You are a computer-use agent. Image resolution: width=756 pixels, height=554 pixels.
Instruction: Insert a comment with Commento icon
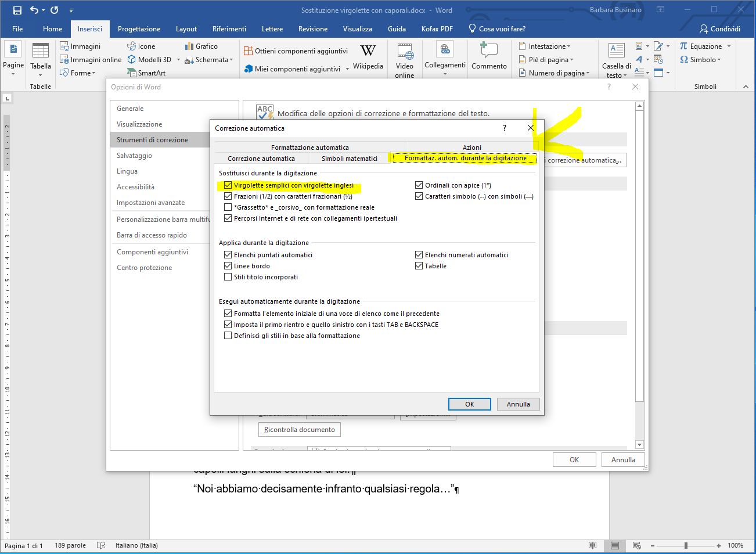tap(489, 51)
